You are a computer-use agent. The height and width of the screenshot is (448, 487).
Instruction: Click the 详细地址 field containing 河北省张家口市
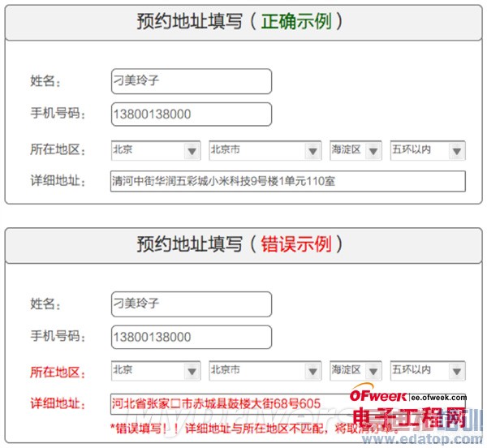pyautogui.click(x=288, y=404)
